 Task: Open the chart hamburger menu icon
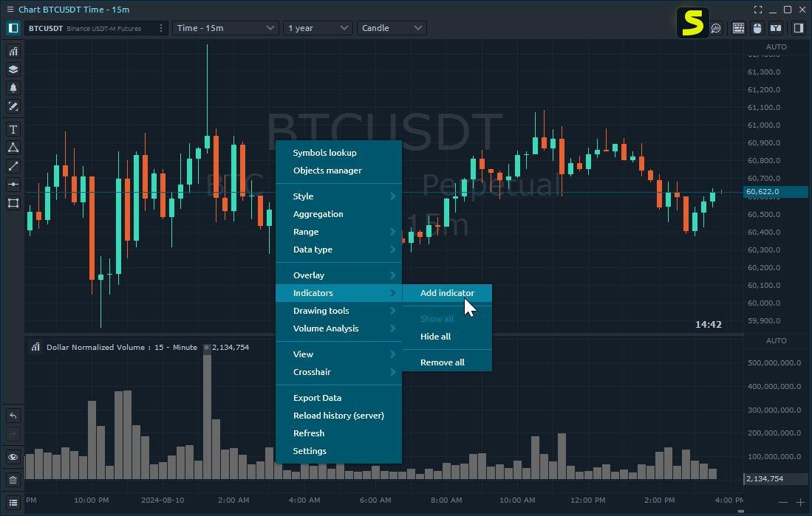(10, 10)
